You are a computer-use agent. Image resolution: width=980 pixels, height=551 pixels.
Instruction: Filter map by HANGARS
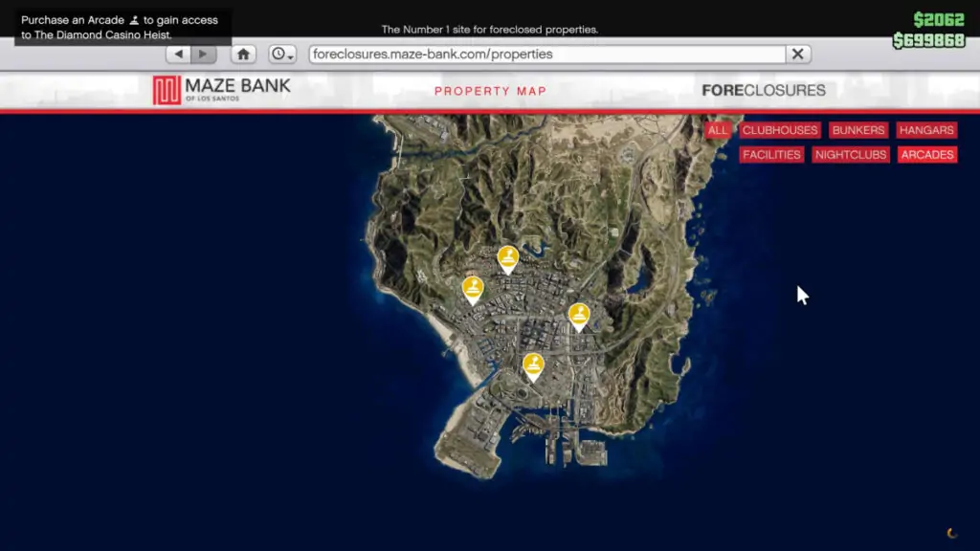pos(926,130)
